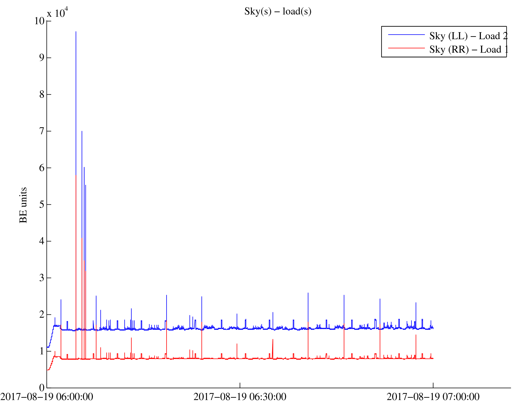Click the y-axis tick label "0"
This screenshot has height=420, width=518.
(42, 388)
